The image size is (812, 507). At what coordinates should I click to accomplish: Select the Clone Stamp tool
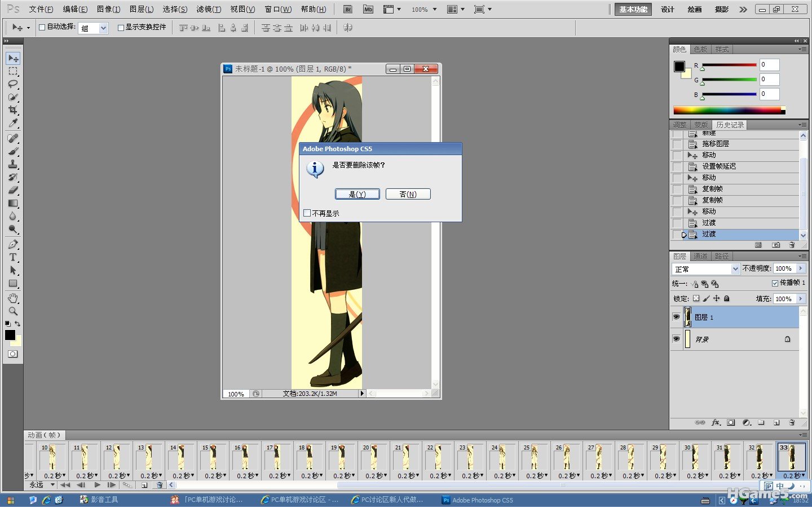click(13, 164)
